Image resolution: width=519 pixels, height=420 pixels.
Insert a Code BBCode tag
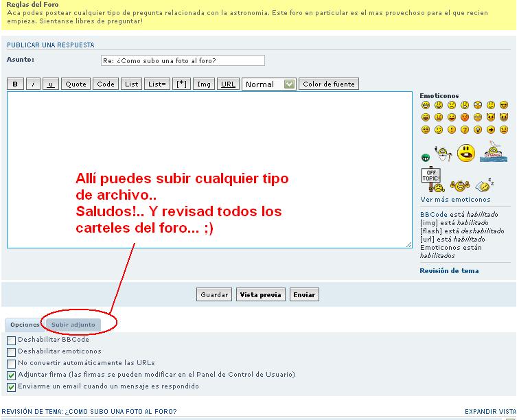click(106, 84)
